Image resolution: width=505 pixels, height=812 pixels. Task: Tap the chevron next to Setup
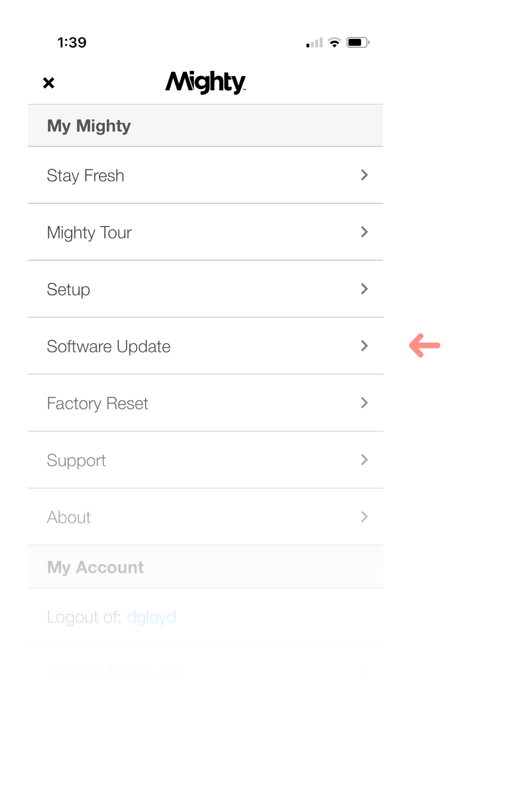[364, 289]
